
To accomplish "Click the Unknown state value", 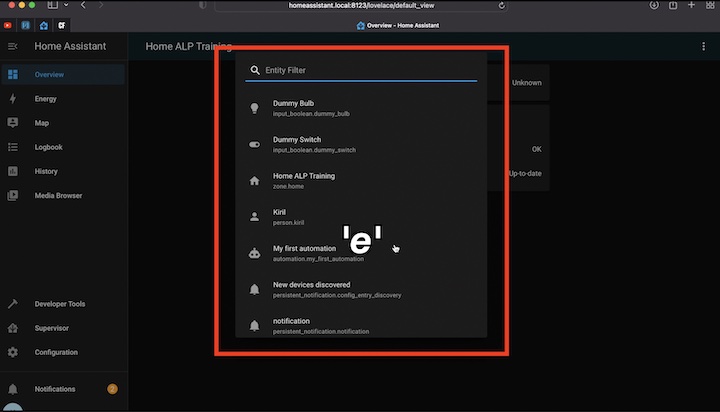I will 527,83.
